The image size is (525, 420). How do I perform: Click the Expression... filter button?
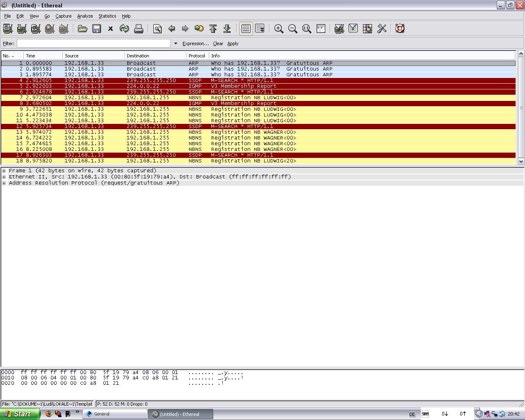[x=195, y=43]
